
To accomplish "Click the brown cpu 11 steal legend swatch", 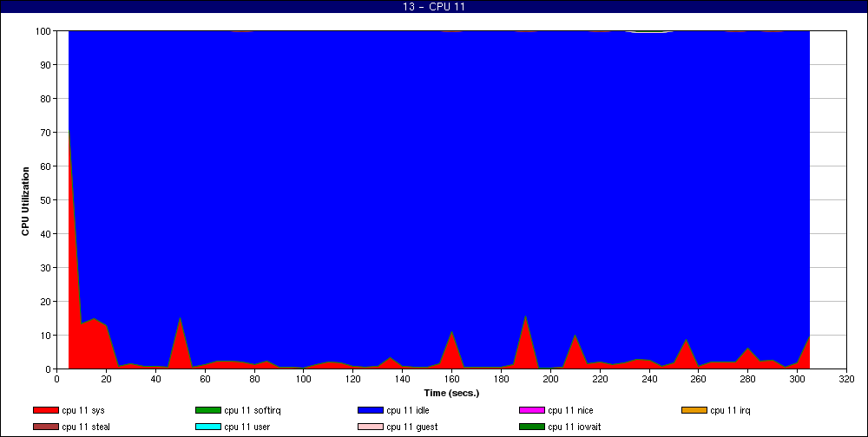I will (x=45, y=427).
